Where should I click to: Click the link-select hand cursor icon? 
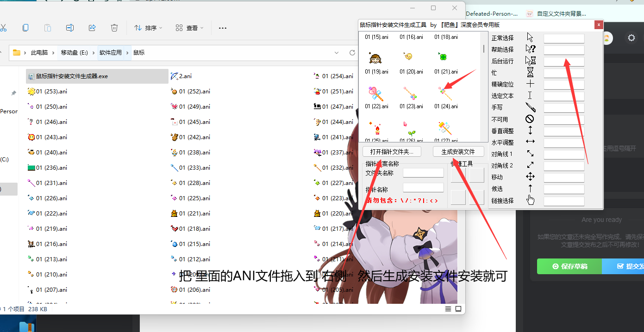[x=530, y=200]
